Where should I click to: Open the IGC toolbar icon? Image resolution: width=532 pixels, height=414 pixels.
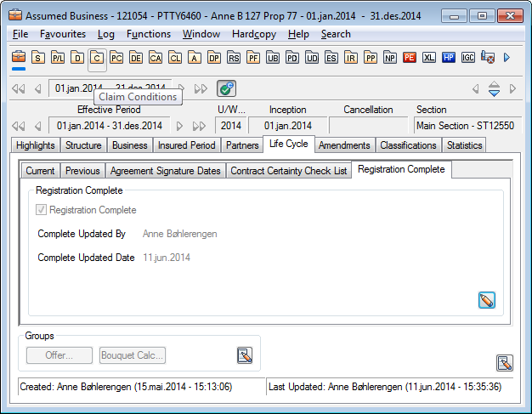click(x=468, y=57)
